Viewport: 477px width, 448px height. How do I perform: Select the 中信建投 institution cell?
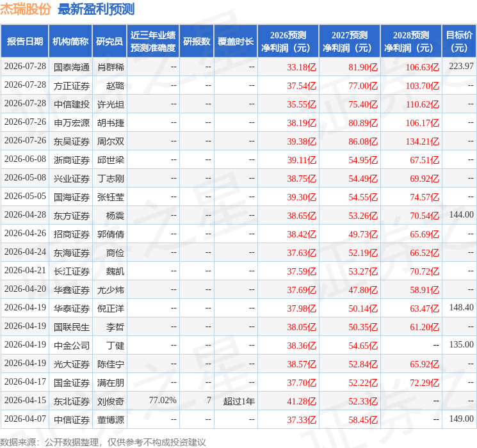pos(72,104)
